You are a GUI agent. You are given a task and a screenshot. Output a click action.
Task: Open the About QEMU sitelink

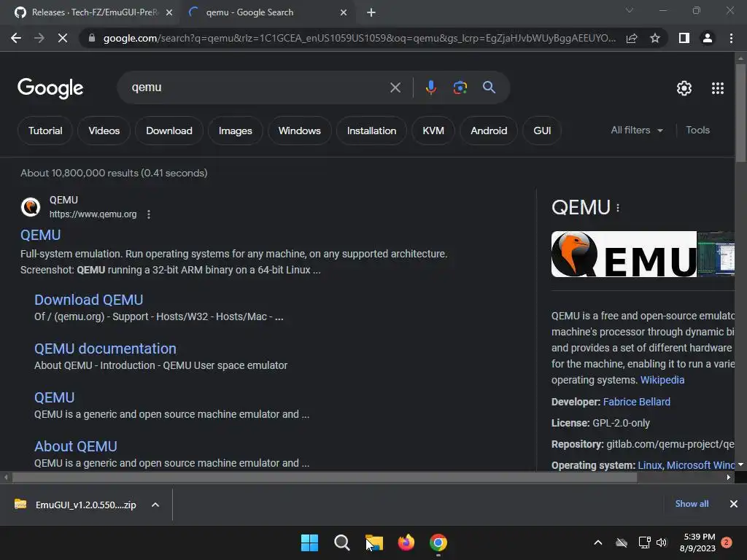76,446
